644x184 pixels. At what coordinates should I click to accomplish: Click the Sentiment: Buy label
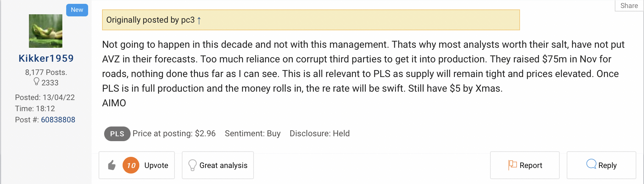253,133
